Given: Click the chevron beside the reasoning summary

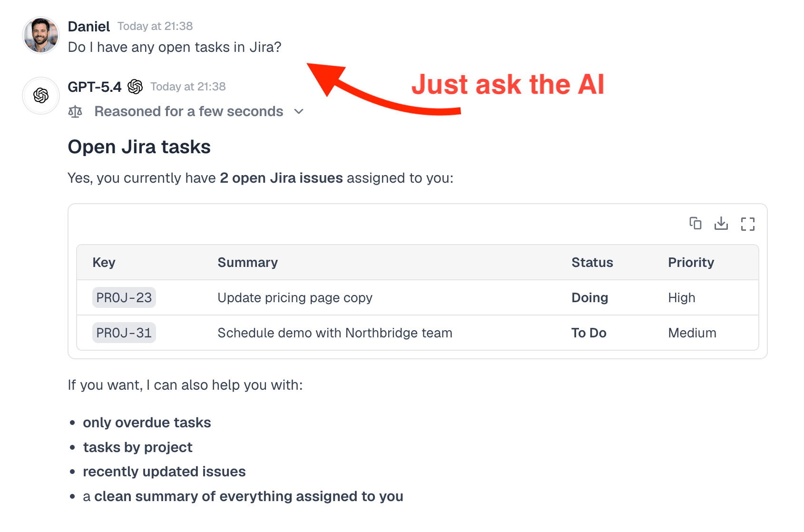Looking at the screenshot, I should [x=299, y=112].
